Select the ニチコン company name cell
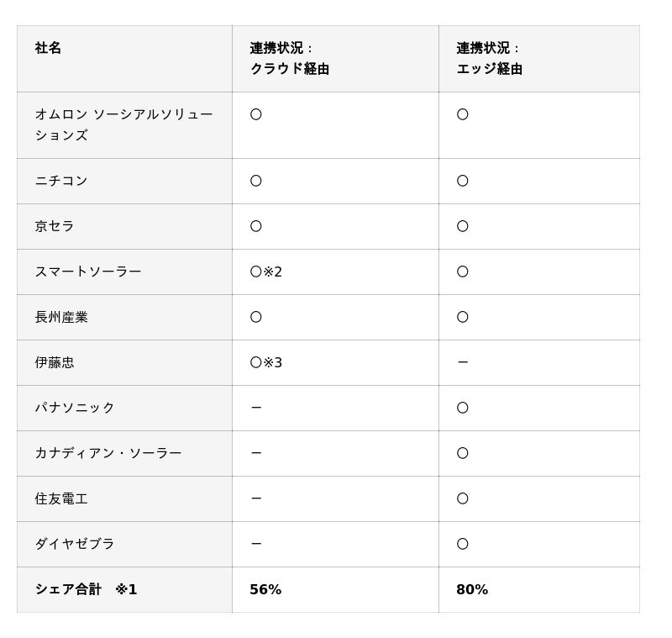 (x=61, y=181)
